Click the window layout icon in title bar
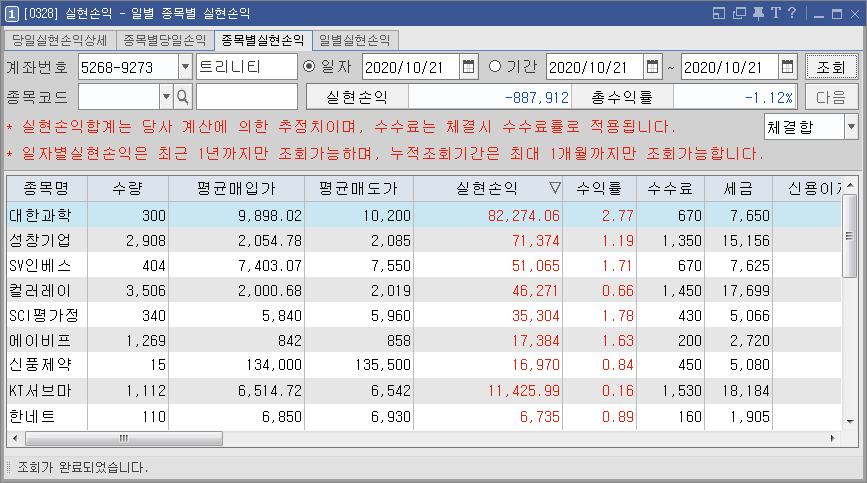 pos(719,13)
